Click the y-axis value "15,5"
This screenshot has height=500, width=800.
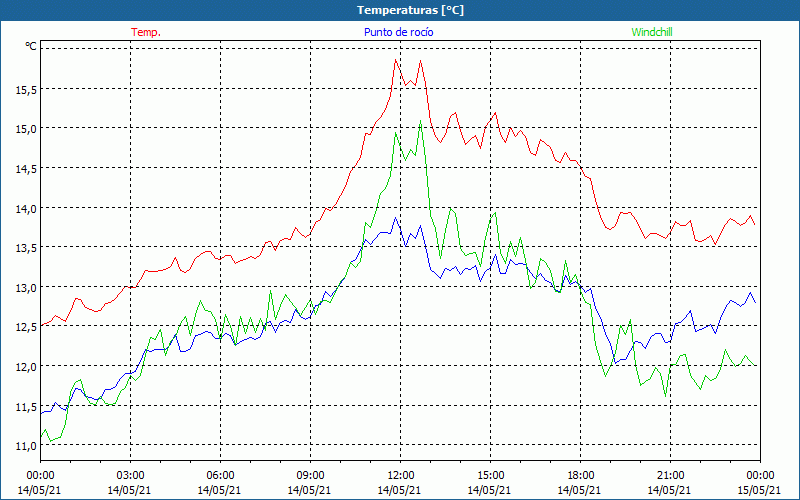coord(26,90)
